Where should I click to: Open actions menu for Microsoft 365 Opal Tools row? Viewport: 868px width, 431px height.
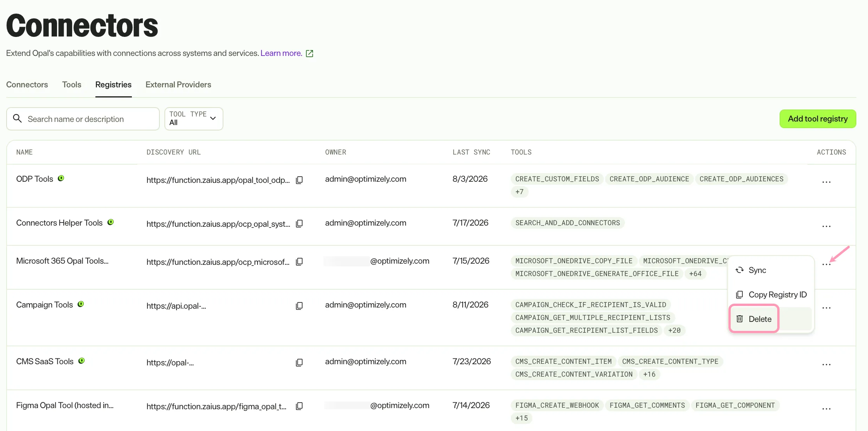pyautogui.click(x=826, y=264)
